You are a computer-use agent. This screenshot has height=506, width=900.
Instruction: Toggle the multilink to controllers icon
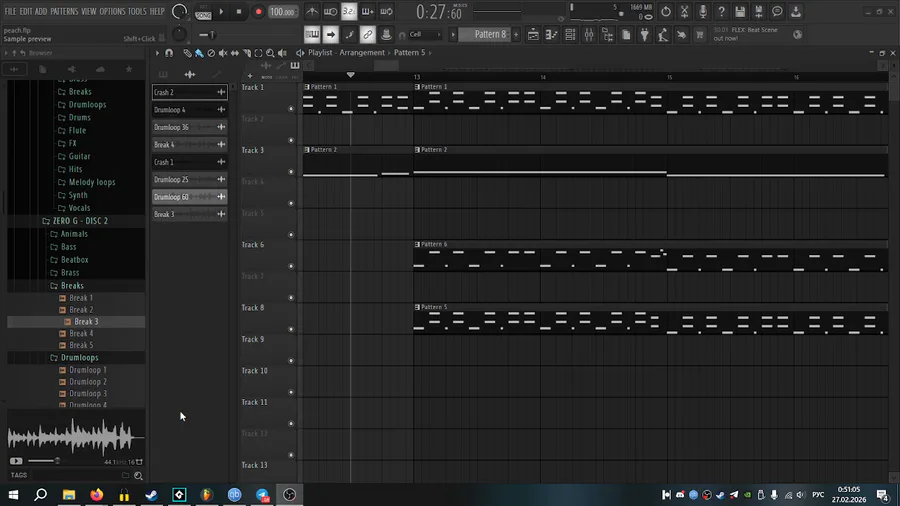(x=367, y=34)
